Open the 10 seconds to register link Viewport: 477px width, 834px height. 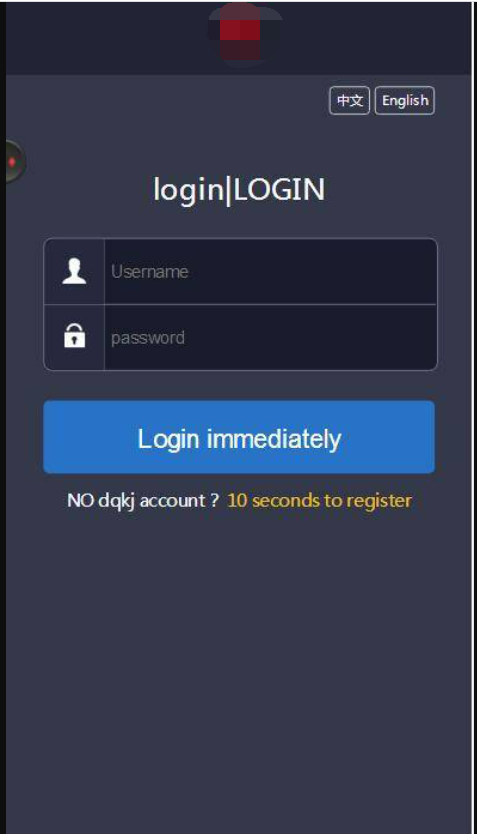(319, 501)
